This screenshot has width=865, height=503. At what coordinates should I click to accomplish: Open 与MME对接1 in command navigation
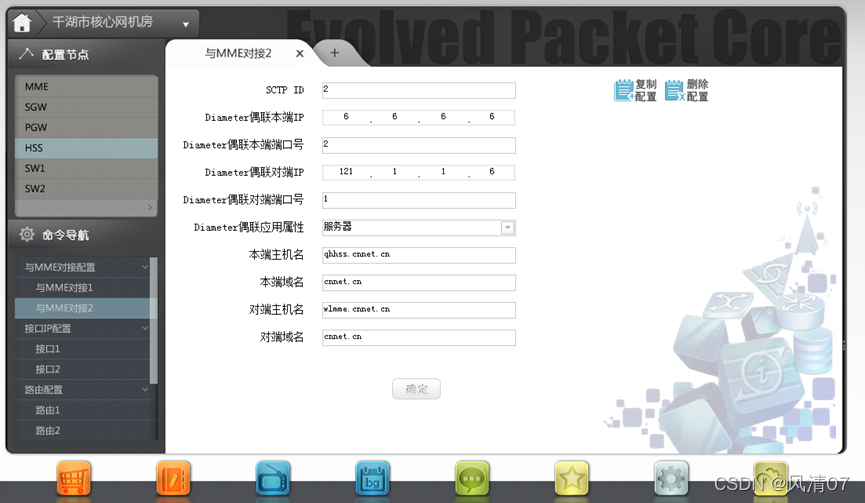point(83,287)
